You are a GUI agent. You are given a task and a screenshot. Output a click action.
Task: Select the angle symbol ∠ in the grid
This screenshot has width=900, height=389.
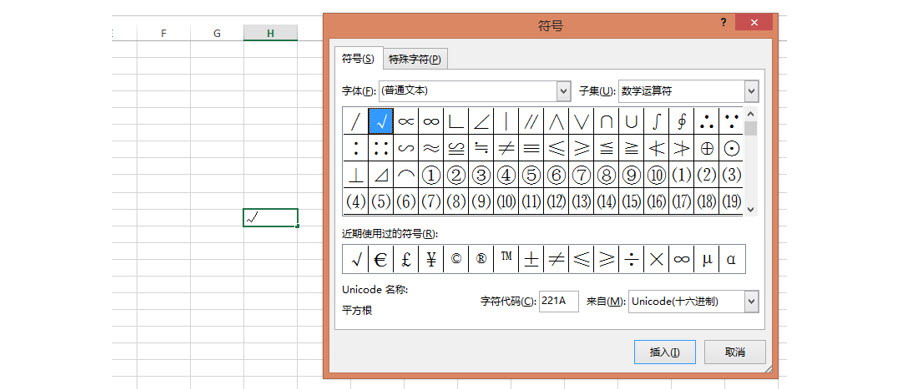[x=481, y=121]
